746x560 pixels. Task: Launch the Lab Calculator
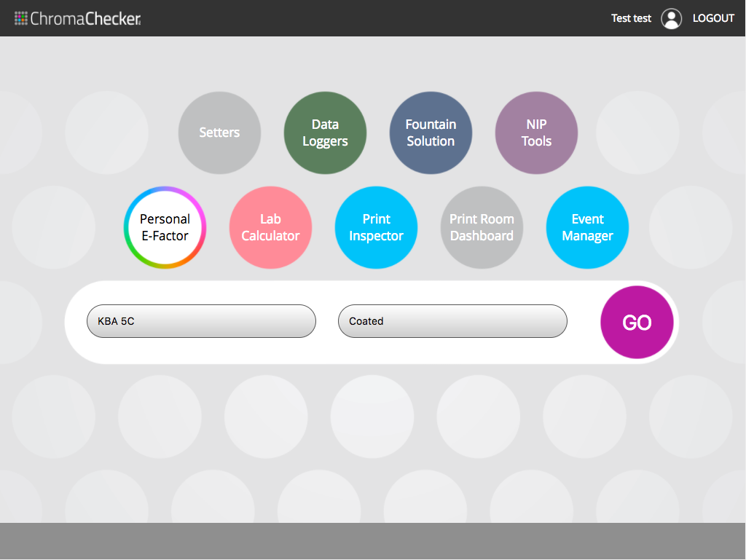point(270,227)
